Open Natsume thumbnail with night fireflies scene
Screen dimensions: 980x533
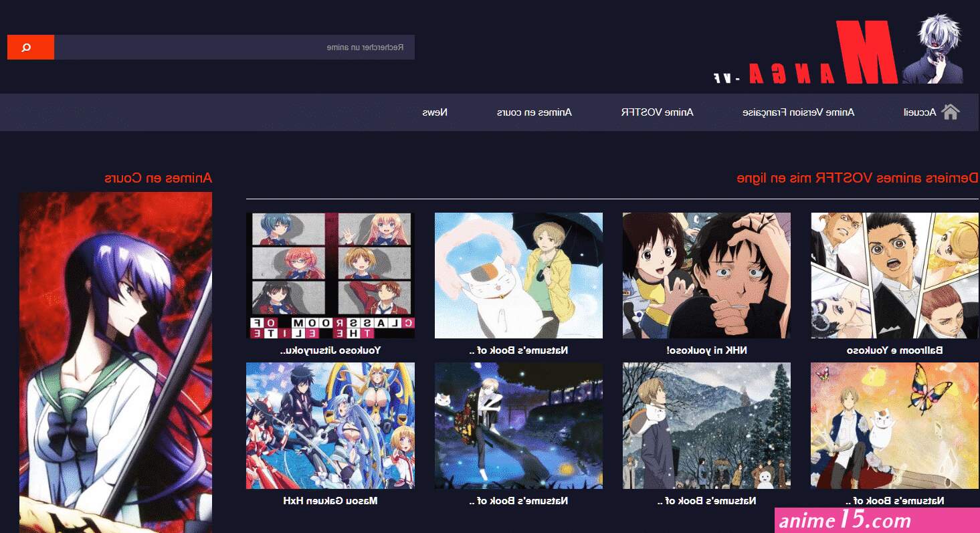(x=518, y=425)
